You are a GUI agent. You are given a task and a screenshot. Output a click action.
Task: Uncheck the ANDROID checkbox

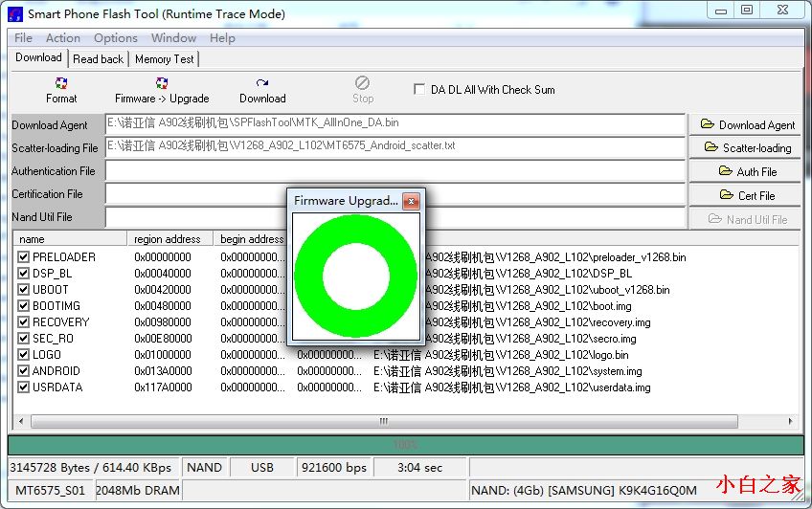point(23,371)
